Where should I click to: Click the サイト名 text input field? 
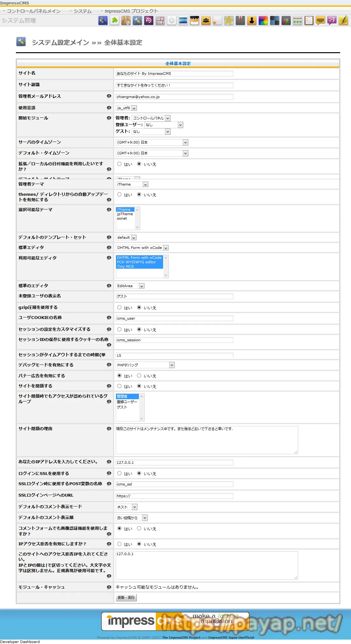click(175, 74)
